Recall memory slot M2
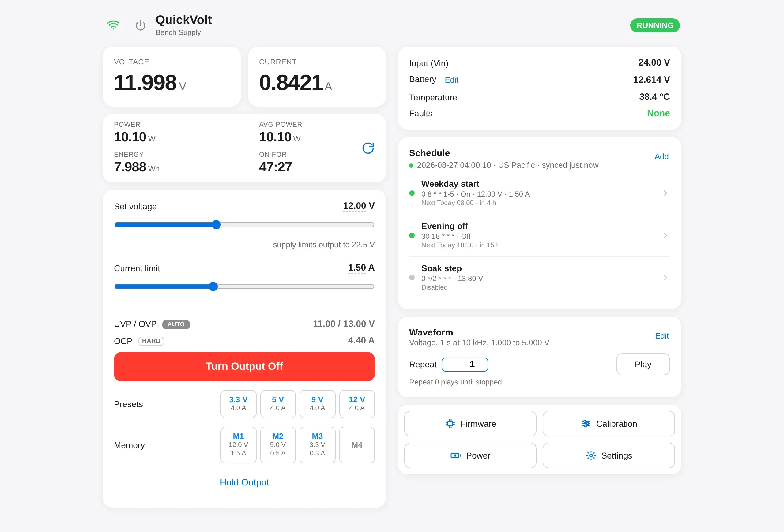Image resolution: width=784 pixels, height=532 pixels. (x=278, y=445)
